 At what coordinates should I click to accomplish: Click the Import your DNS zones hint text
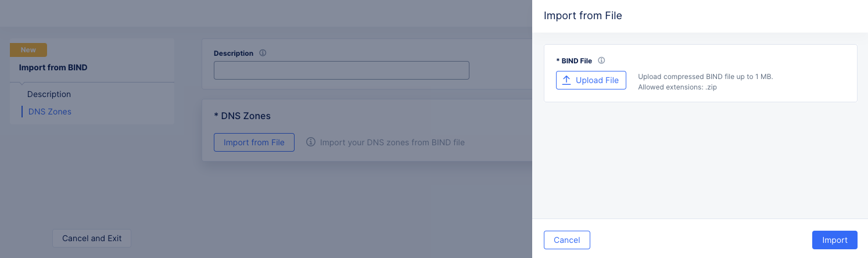coord(392,142)
